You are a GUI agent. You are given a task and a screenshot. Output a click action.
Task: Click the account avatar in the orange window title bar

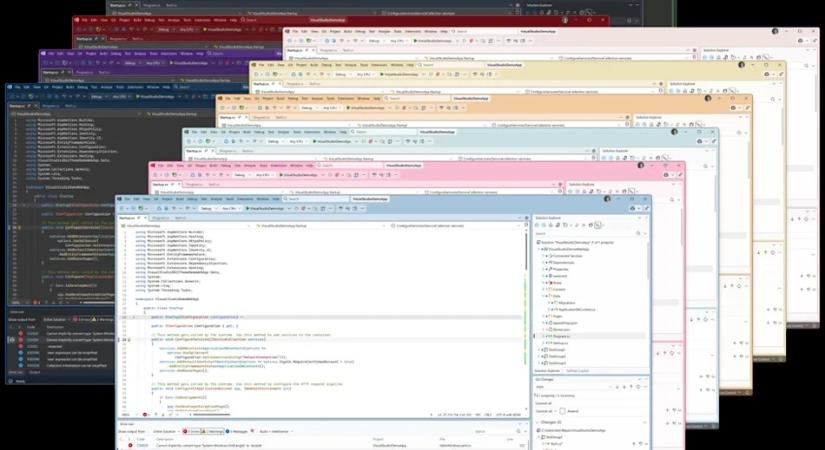point(708,98)
